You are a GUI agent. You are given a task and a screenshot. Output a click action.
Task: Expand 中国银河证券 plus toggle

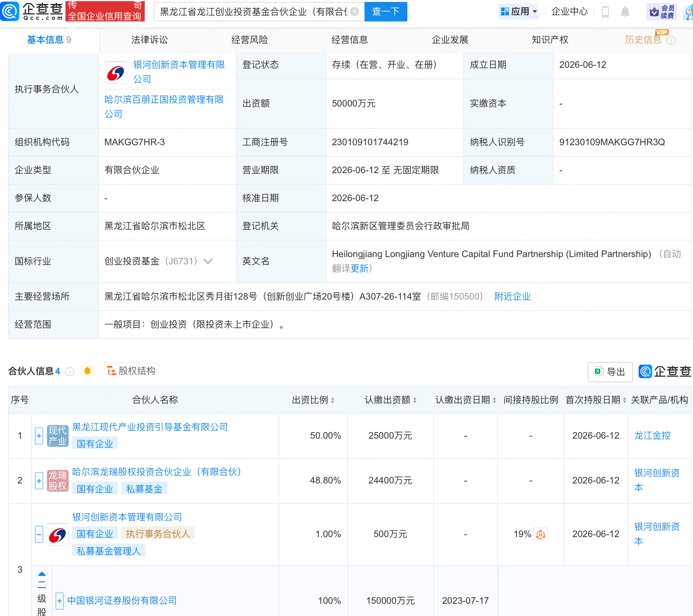click(60, 601)
